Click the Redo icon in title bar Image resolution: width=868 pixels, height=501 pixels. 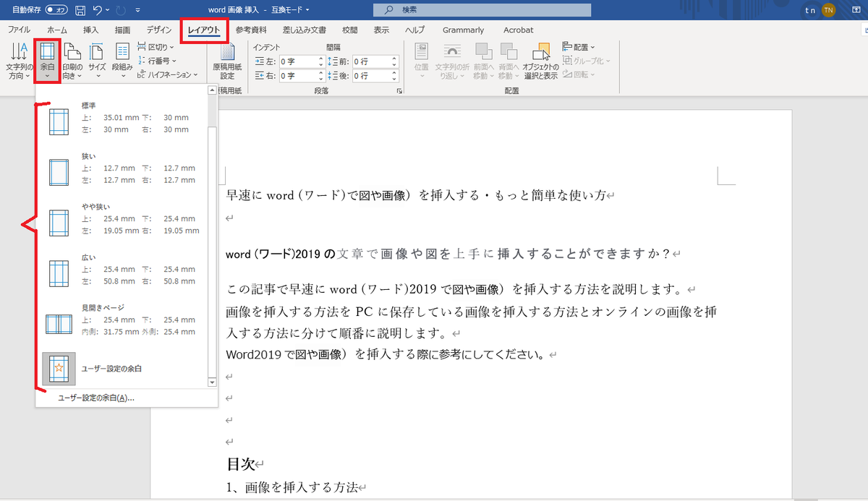coord(122,10)
